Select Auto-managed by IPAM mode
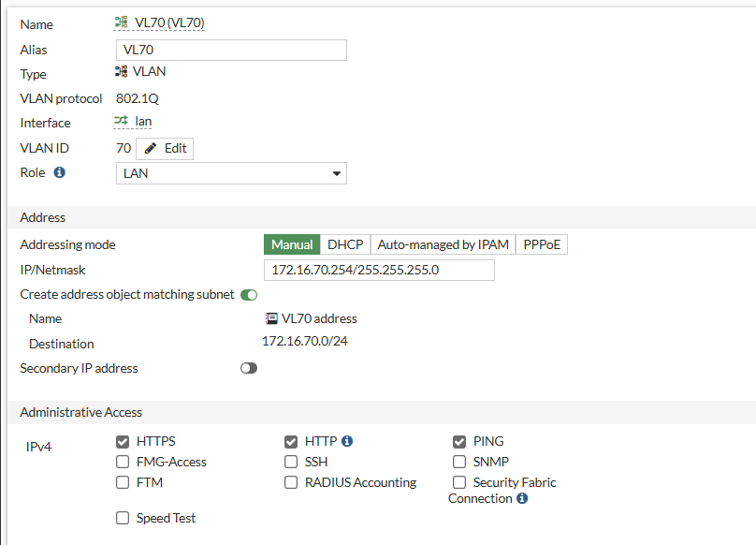Screen dimensions: 756x545 coord(443,244)
